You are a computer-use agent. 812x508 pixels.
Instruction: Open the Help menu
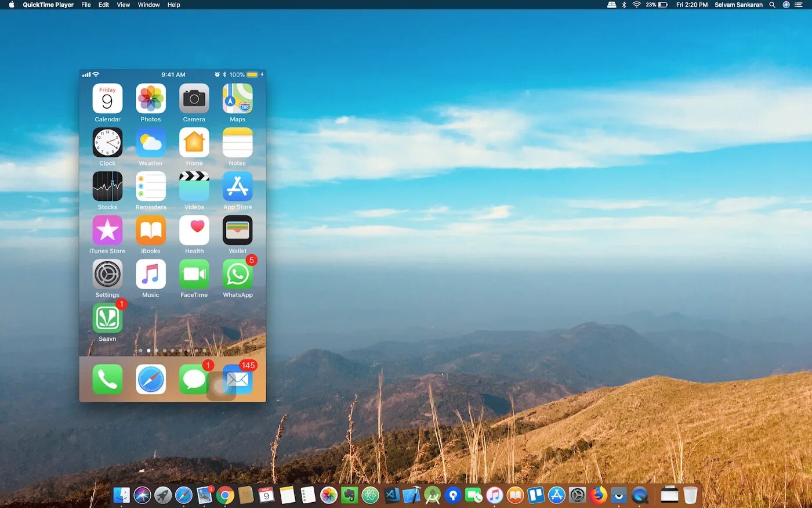point(174,5)
